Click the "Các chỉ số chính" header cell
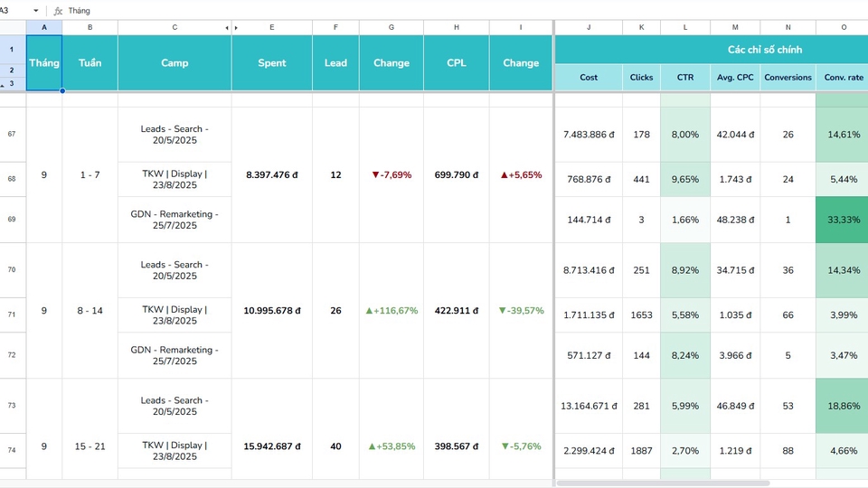 tap(764, 50)
